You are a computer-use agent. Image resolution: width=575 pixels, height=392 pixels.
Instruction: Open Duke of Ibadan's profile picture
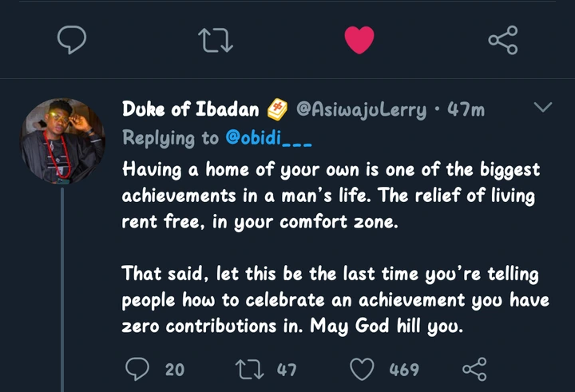coord(62,141)
